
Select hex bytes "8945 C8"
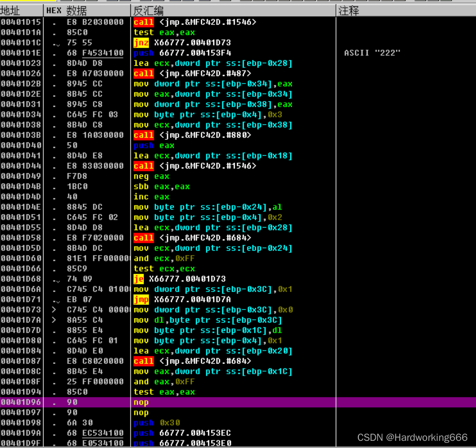coord(85,104)
